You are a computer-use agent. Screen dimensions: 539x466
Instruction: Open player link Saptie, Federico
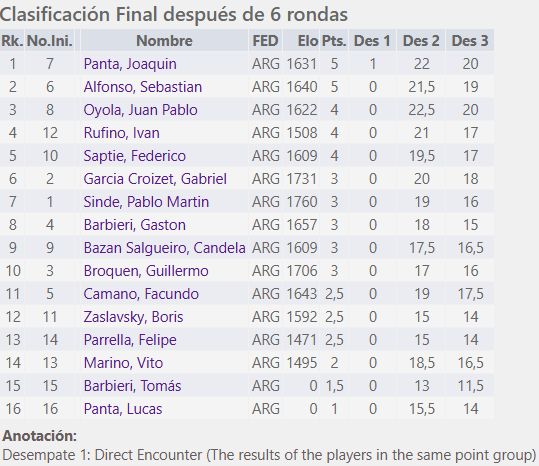[x=134, y=156]
